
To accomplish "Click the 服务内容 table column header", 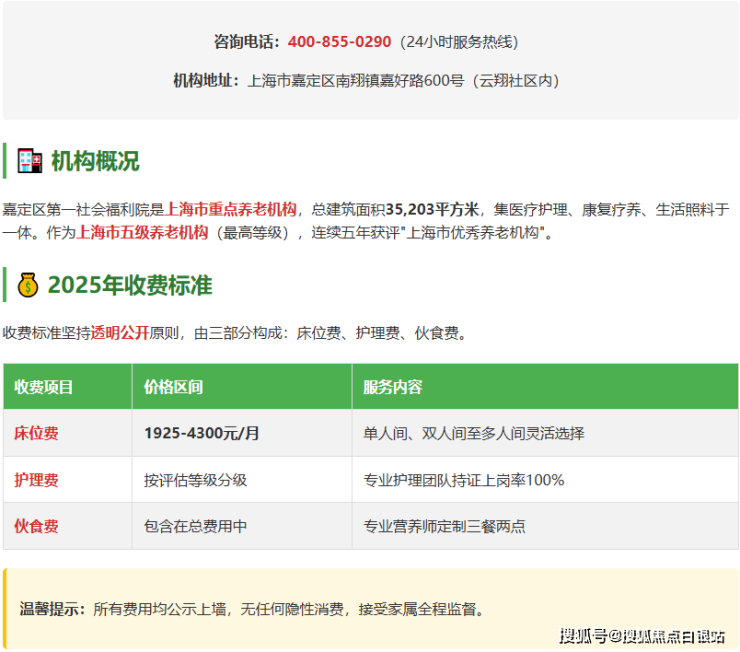I will coord(393,387).
